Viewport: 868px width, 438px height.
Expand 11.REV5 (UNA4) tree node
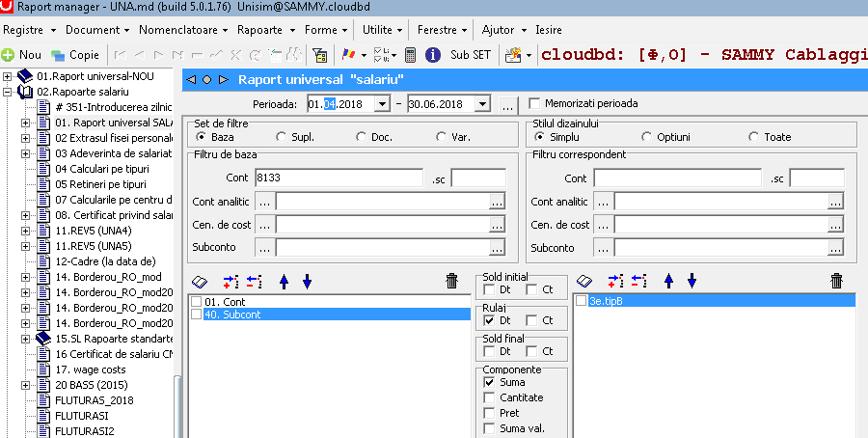(x=25, y=231)
